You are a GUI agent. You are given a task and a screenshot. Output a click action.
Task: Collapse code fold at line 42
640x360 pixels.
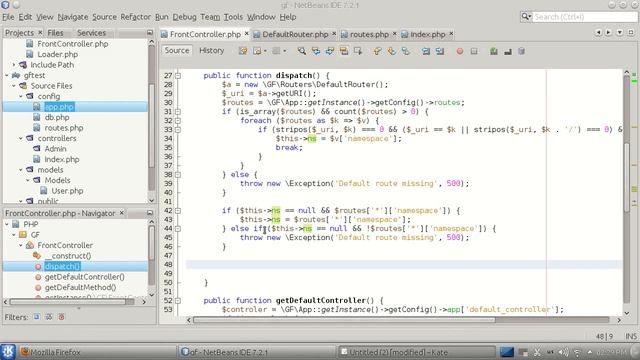click(178, 211)
